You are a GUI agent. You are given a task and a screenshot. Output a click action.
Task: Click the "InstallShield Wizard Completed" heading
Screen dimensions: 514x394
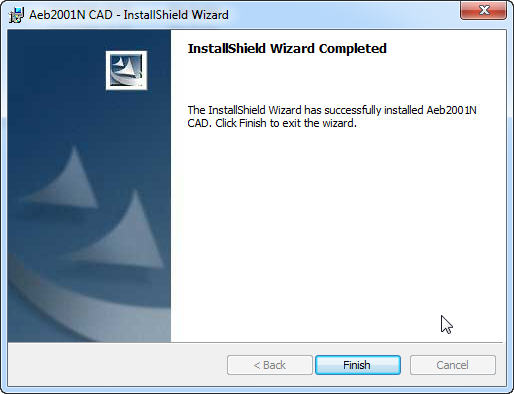tap(287, 49)
